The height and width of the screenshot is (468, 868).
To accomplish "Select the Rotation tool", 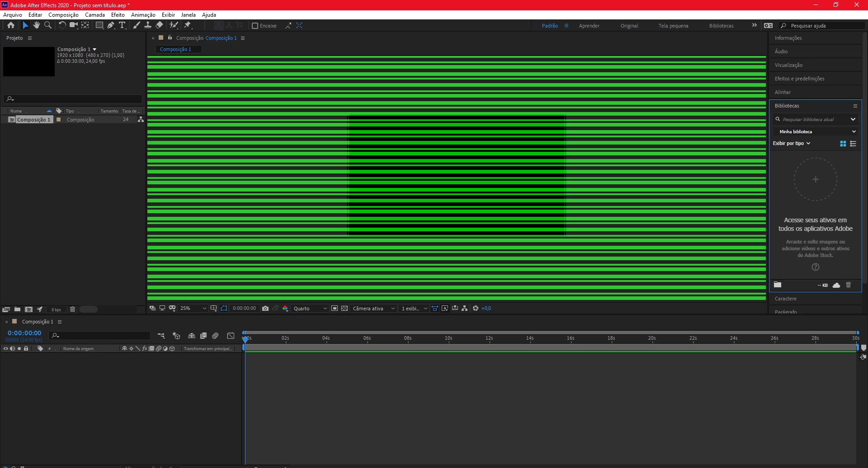I will pyautogui.click(x=62, y=25).
